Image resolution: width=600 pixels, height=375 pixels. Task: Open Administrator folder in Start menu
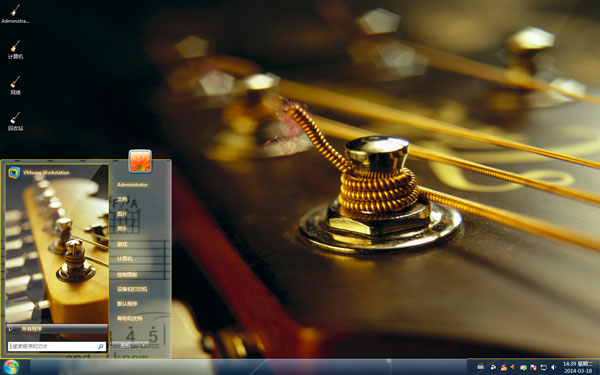(x=132, y=185)
